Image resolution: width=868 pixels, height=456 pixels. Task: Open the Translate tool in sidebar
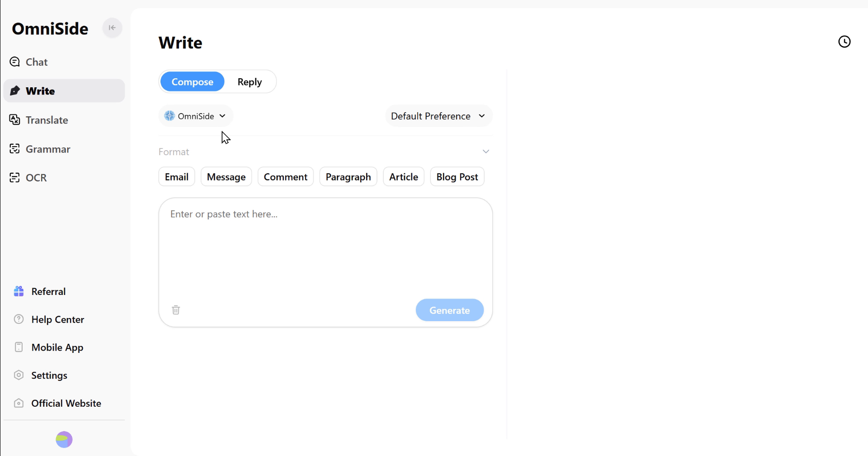(x=47, y=120)
